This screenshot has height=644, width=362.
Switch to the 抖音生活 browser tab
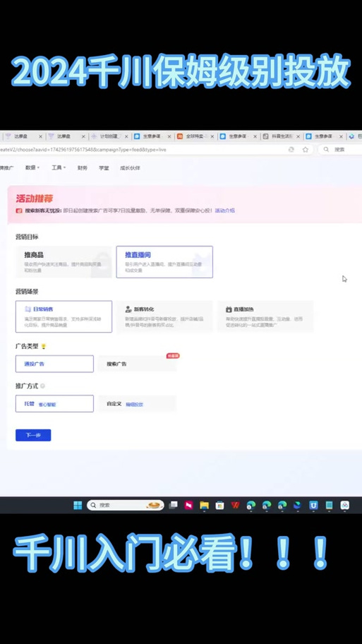click(x=281, y=136)
